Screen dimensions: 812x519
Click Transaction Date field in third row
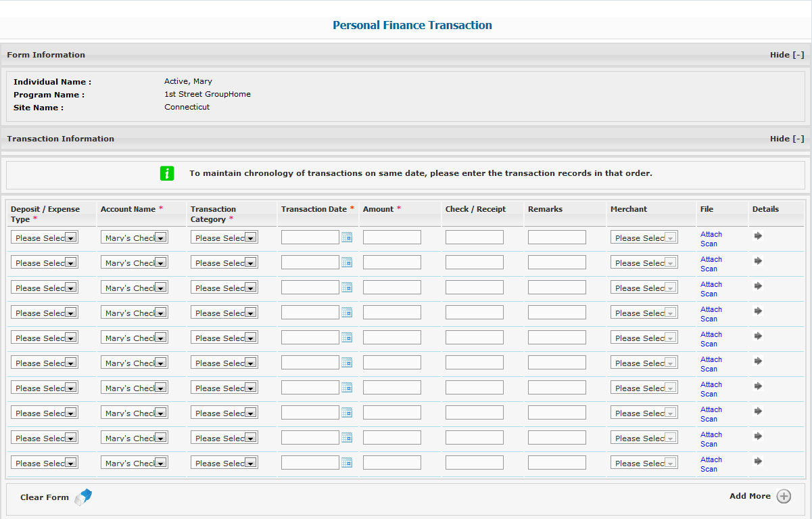point(310,287)
